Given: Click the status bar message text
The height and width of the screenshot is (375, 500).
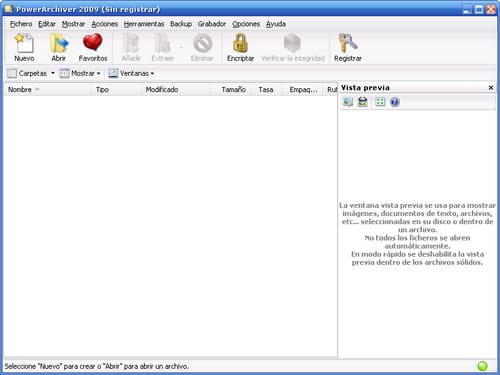Looking at the screenshot, I should 97,366.
